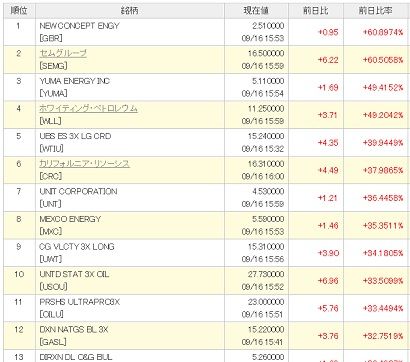Image resolution: width=410 pixels, height=362 pixels.
Task: Click the [GASL] ticker symbol
Action: pyautogui.click(x=53, y=343)
